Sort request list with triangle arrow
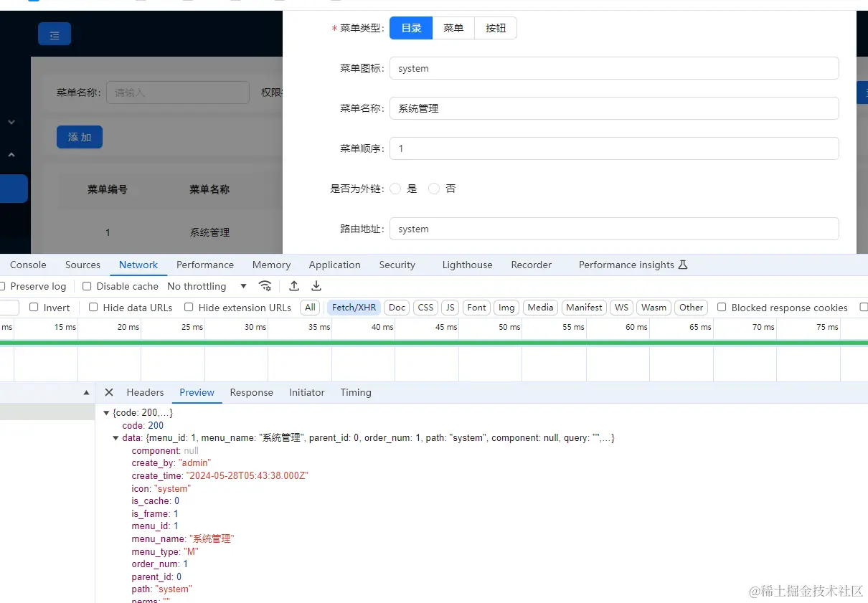 (86, 393)
